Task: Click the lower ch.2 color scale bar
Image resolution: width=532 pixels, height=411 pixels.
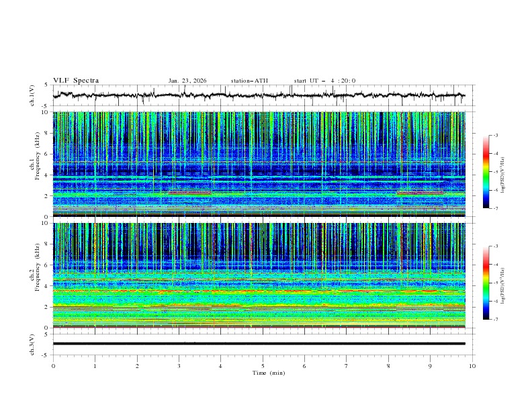Action: click(x=486, y=283)
